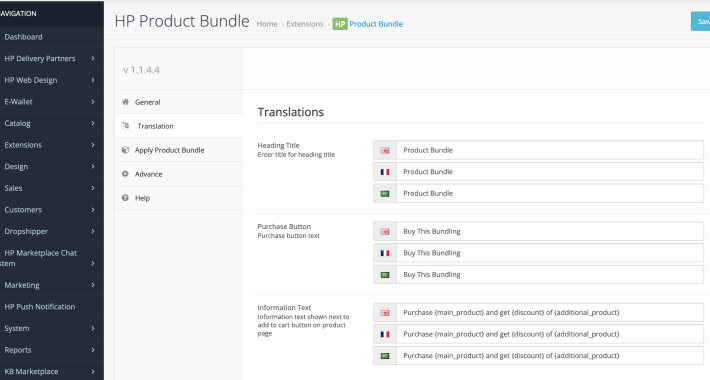Viewport: 710px width, 380px height.
Task: Open the Reports menu item
Action: 52,350
